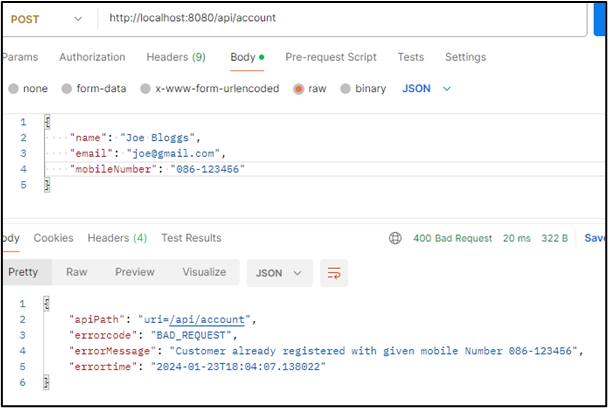Screen dimensions: 608x408
Task: Open the response JSON format dropdown
Action: click(x=280, y=273)
